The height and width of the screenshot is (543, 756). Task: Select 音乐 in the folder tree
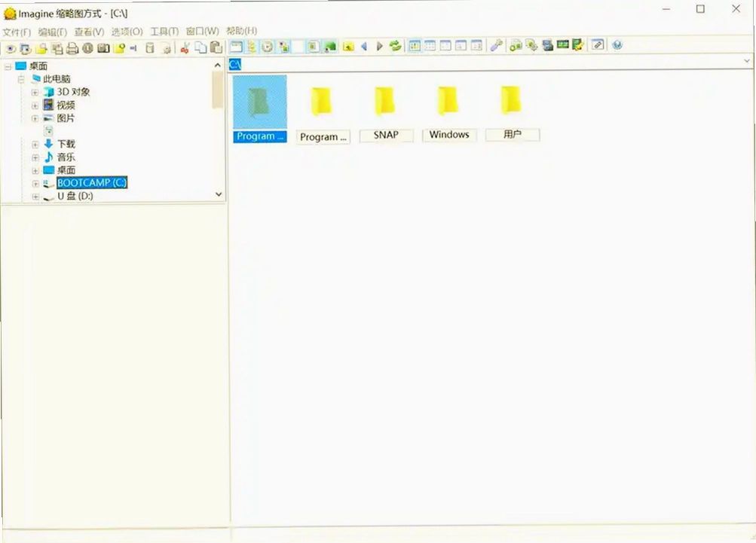coord(66,157)
